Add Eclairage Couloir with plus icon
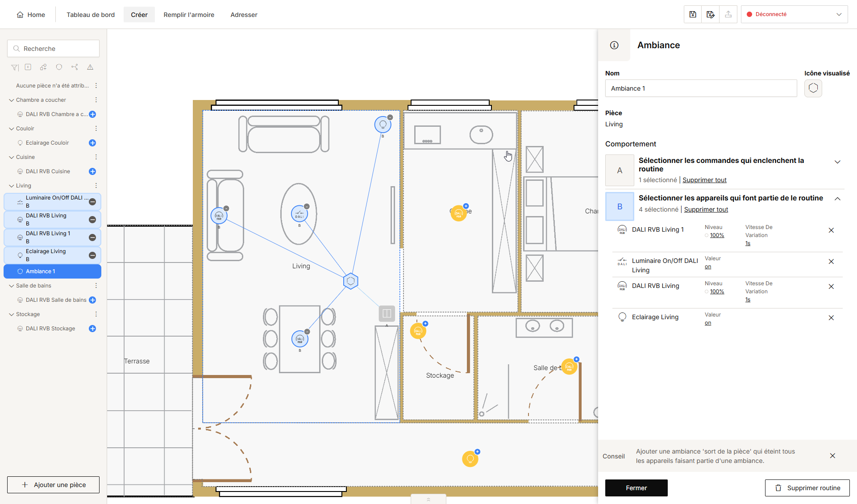 coord(92,143)
